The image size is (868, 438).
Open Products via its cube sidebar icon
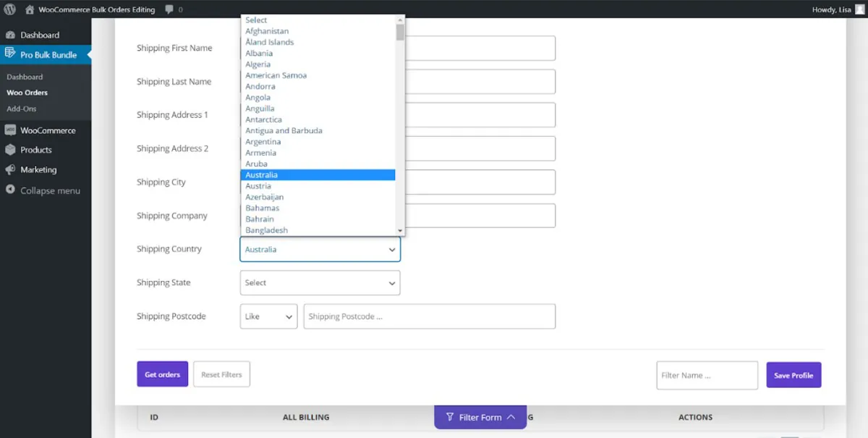(x=12, y=150)
